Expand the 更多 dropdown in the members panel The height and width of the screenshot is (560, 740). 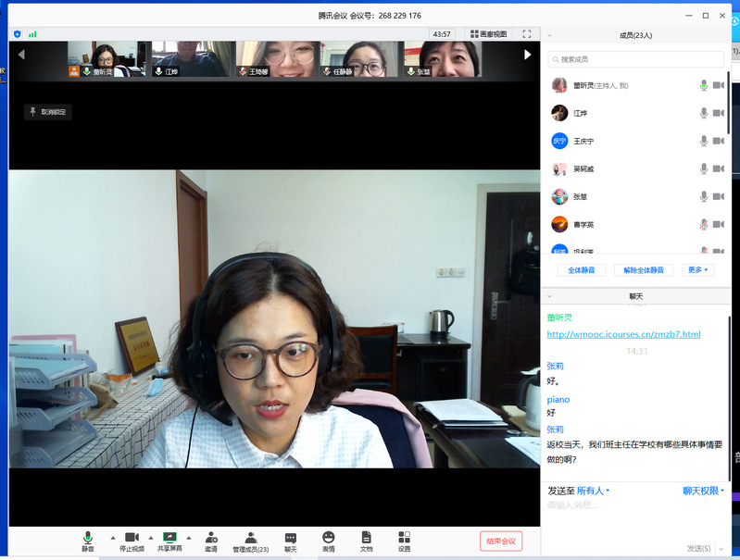(x=698, y=270)
